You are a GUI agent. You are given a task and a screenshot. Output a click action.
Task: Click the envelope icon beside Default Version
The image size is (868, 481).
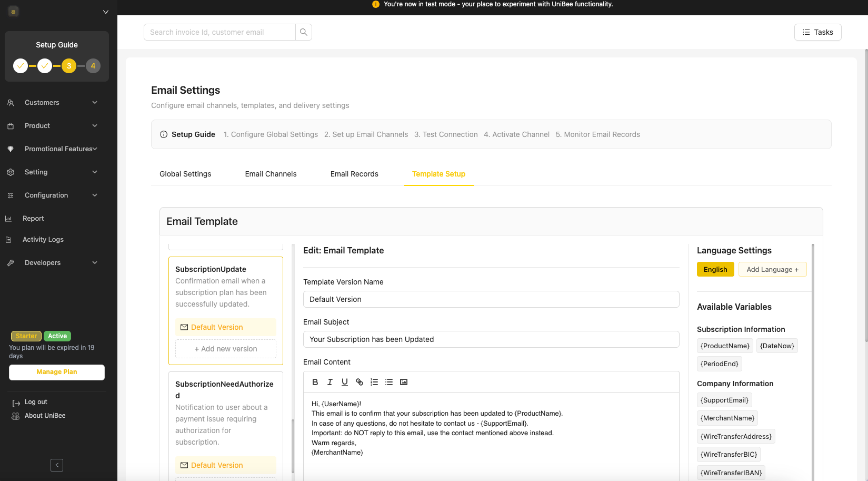click(x=184, y=327)
